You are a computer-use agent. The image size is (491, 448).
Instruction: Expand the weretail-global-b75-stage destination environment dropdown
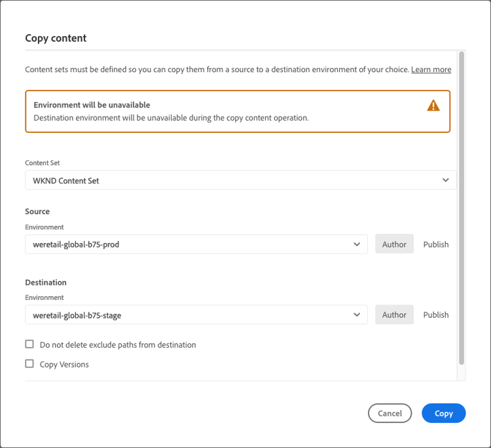[x=190, y=315]
